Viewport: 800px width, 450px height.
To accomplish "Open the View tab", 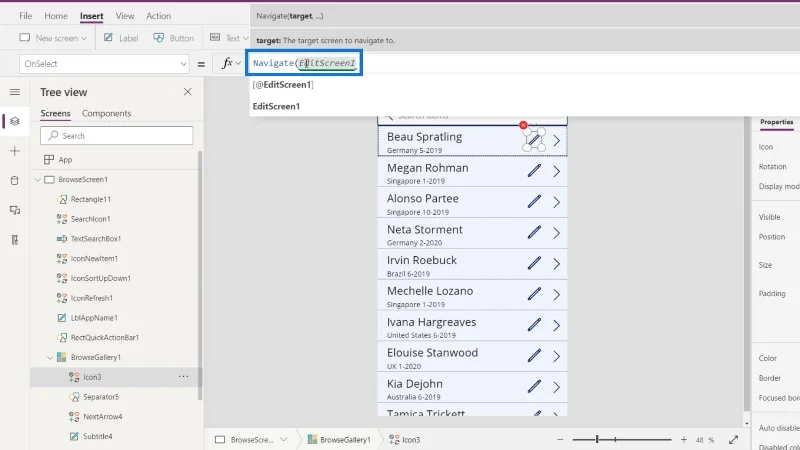I will coord(124,16).
